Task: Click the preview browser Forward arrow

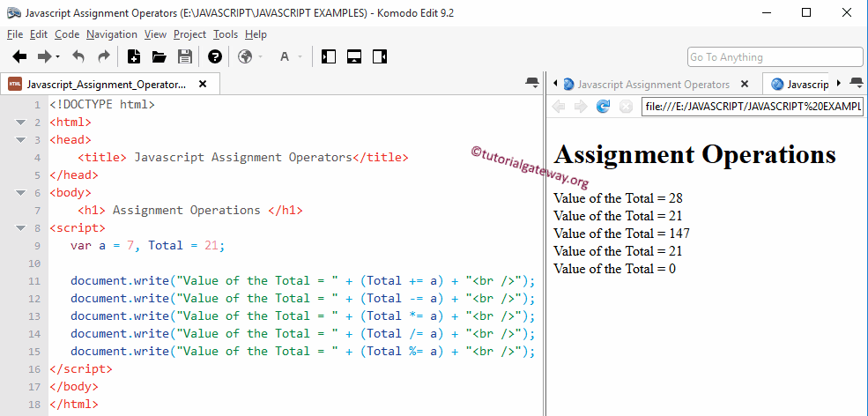Action: click(x=580, y=107)
